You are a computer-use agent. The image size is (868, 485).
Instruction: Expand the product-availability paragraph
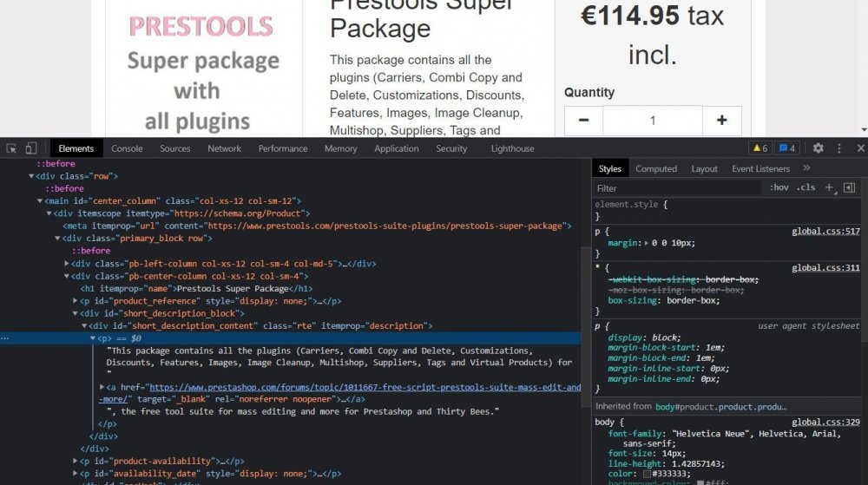(x=76, y=461)
